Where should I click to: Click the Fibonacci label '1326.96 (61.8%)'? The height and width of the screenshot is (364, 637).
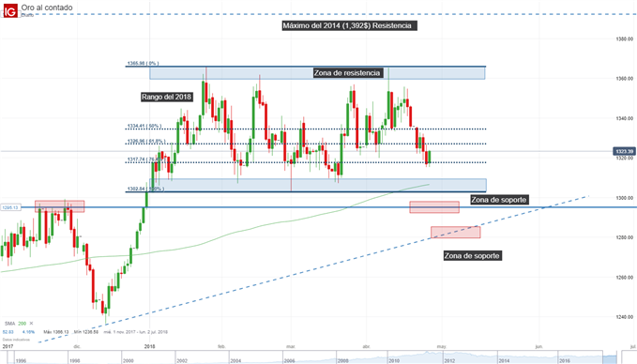[146, 141]
